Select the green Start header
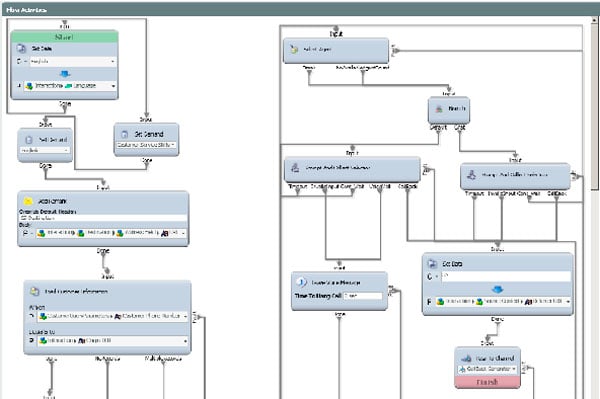Viewport: 600px width, 399px height. (x=64, y=37)
